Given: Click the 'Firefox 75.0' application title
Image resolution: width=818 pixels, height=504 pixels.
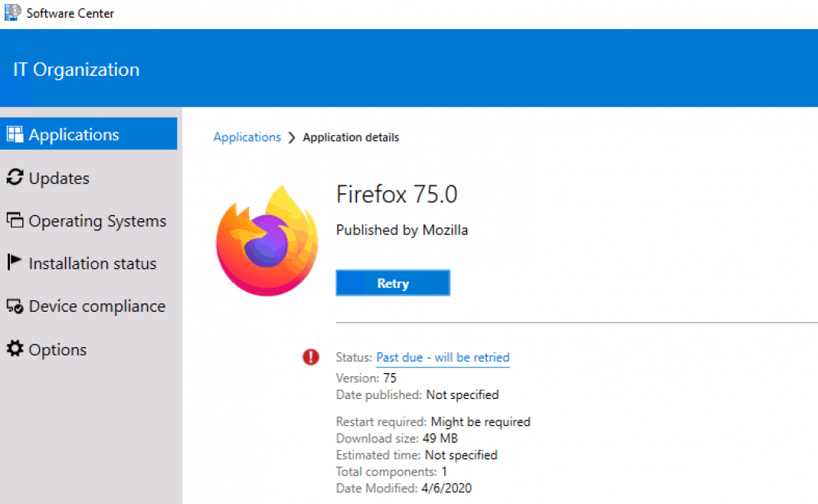Looking at the screenshot, I should point(397,195).
